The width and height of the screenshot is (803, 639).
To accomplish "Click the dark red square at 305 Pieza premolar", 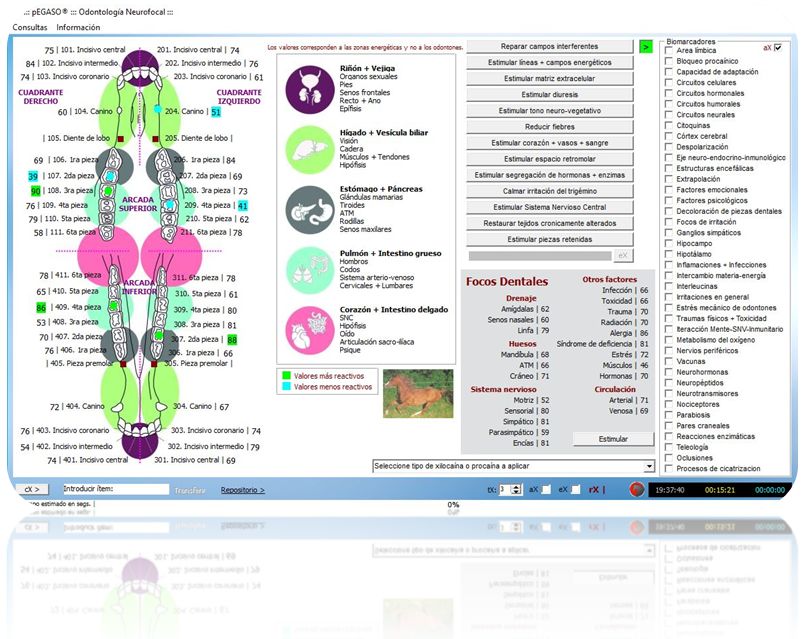I will point(154,364).
